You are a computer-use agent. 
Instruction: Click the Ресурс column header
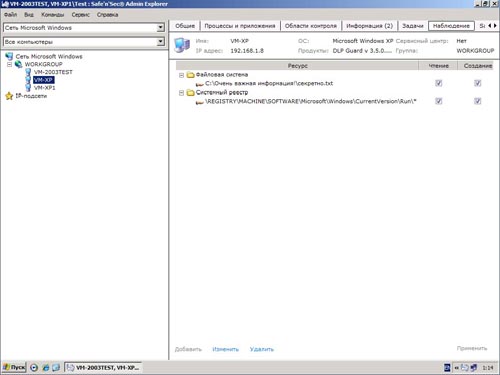tap(297, 66)
